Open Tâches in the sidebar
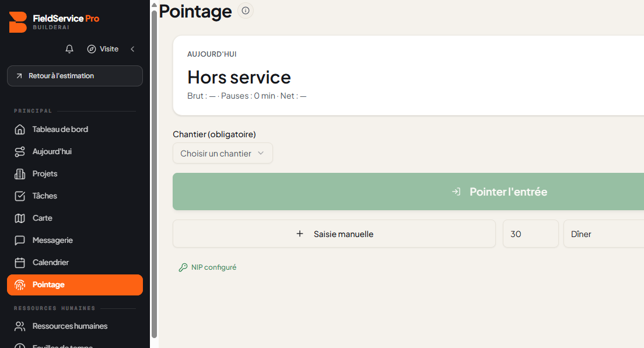Screen dimensions: 644x348 click(x=75, y=196)
